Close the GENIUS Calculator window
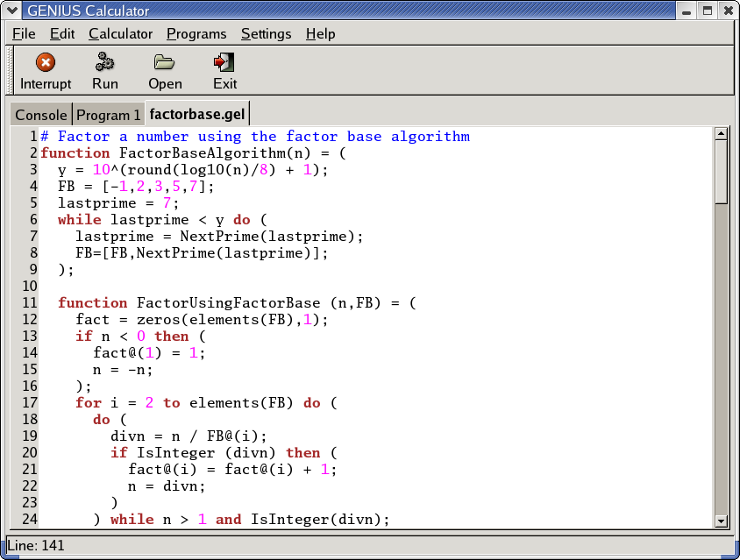The height and width of the screenshot is (560, 740). pos(729,11)
